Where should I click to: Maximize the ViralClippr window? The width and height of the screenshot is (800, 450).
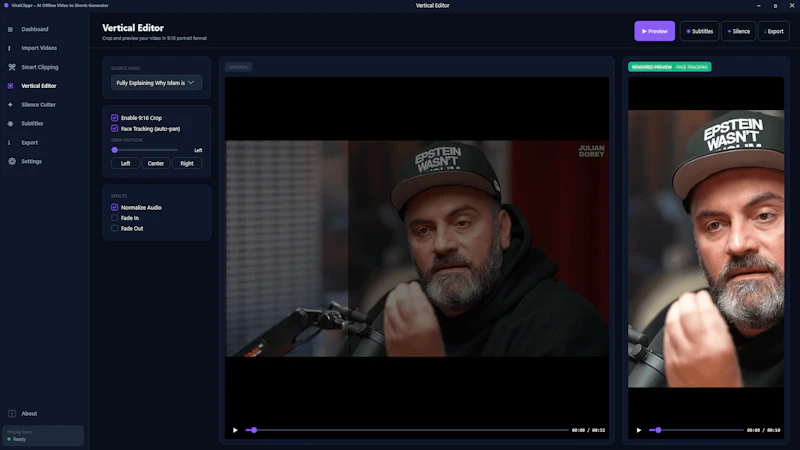pyautogui.click(x=776, y=6)
